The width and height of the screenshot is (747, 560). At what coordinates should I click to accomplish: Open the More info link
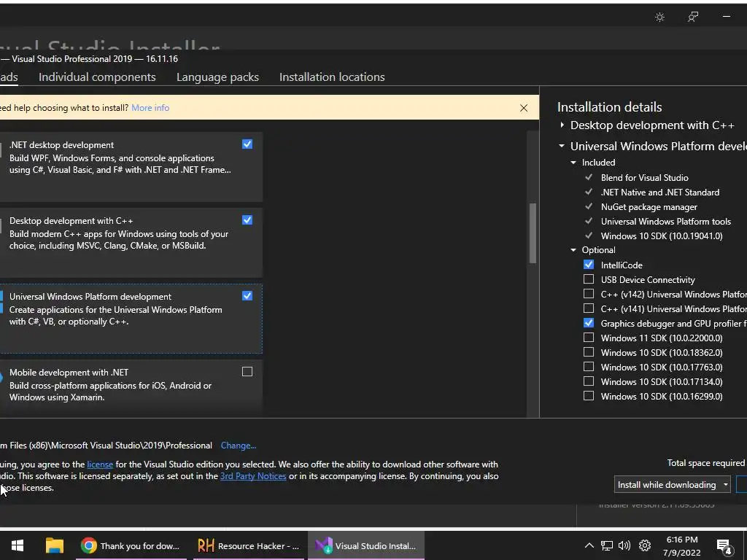click(150, 108)
